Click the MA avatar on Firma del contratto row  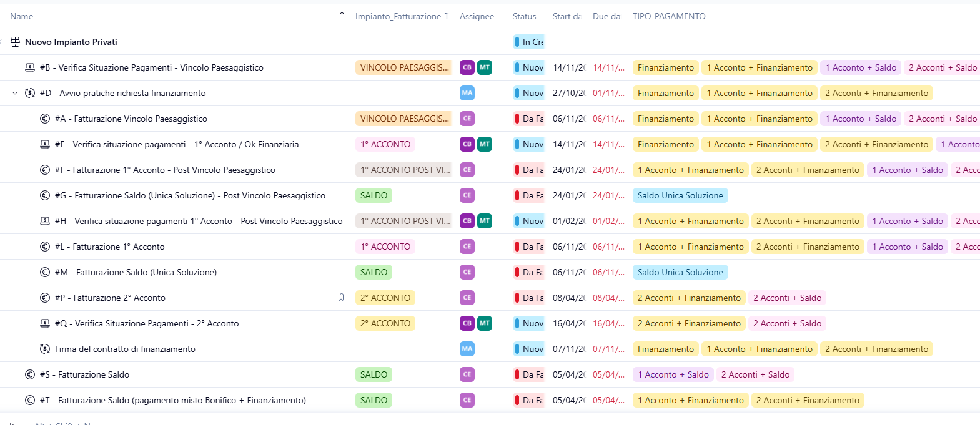(x=467, y=349)
